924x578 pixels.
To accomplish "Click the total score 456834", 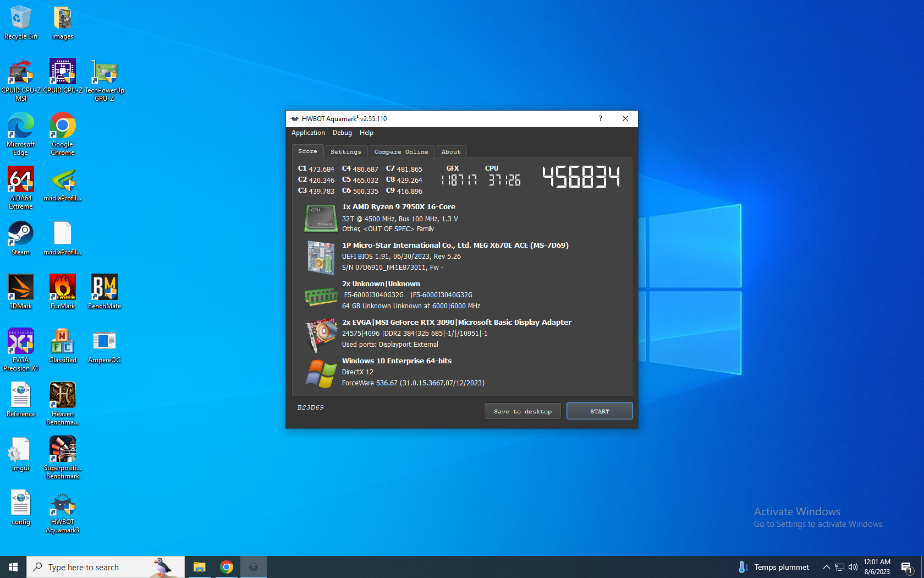I will [581, 177].
